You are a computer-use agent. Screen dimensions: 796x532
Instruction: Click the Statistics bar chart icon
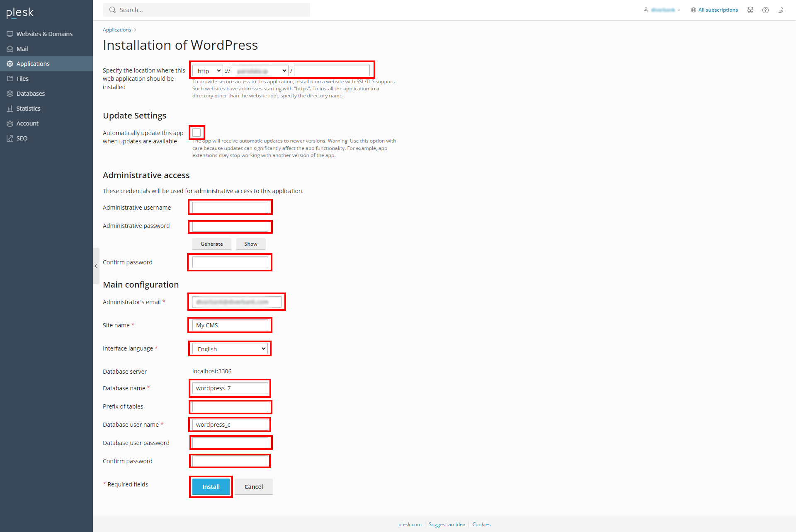(10, 109)
